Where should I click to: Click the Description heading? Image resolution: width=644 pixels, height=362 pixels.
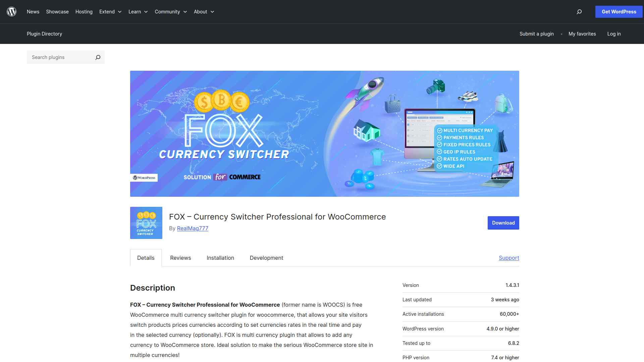153,288
